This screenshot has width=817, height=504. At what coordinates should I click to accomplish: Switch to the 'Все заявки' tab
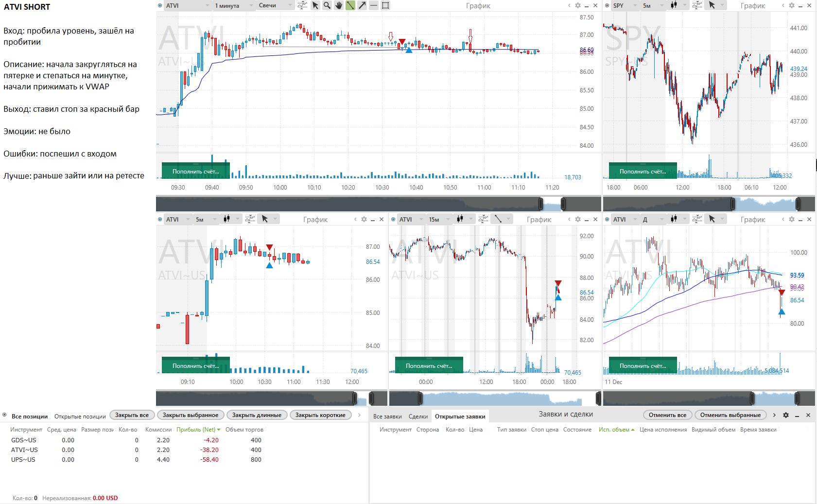coord(387,417)
